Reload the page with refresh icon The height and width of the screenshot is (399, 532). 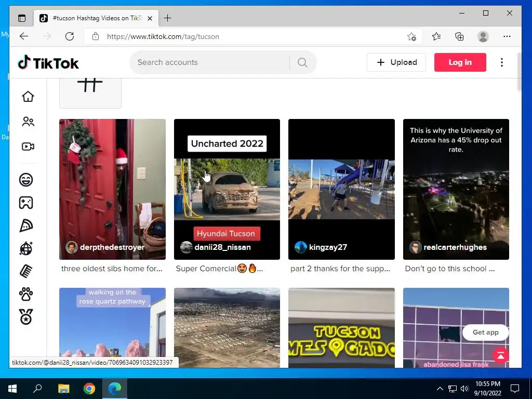pos(70,36)
